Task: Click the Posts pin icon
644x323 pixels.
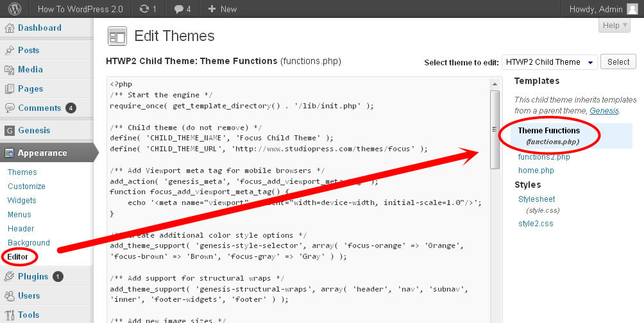Action: point(10,51)
